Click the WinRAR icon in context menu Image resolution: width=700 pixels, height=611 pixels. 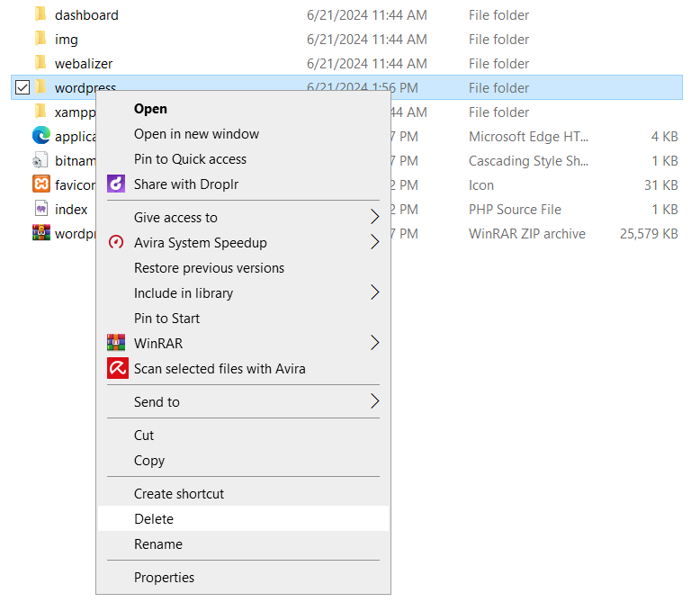coord(116,343)
